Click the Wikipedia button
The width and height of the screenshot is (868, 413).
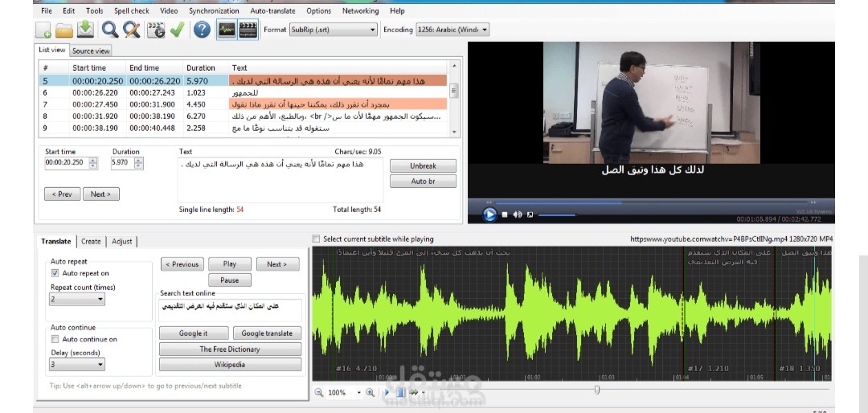click(230, 365)
